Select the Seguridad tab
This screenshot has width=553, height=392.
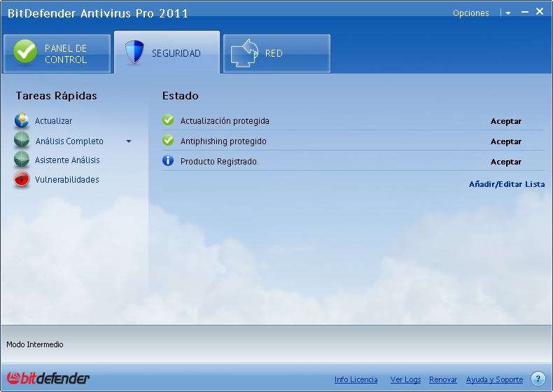pyautogui.click(x=167, y=53)
